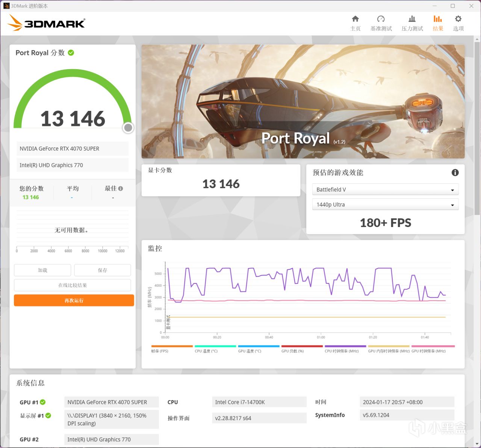Select the 结果 results icon

(x=438, y=19)
